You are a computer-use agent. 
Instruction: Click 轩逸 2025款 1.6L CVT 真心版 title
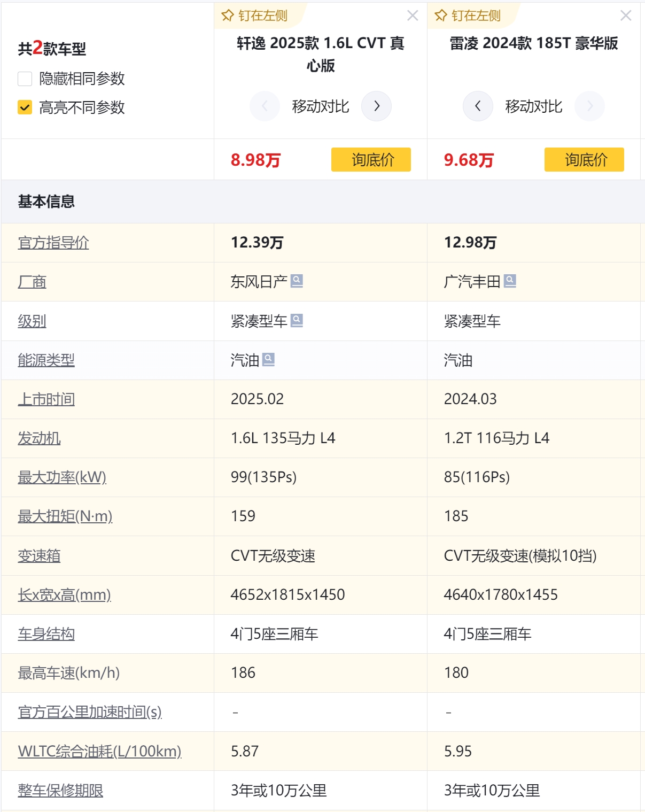(x=321, y=54)
